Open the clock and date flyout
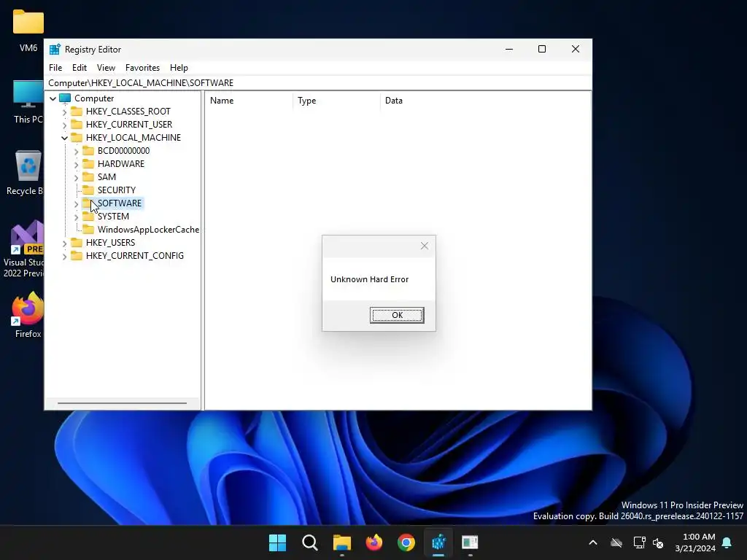This screenshot has width=747, height=560. coord(695,542)
